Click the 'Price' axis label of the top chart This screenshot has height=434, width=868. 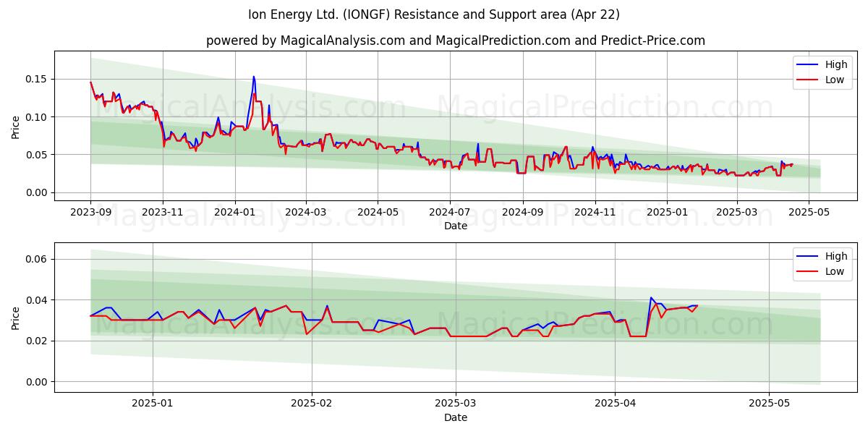(x=16, y=127)
